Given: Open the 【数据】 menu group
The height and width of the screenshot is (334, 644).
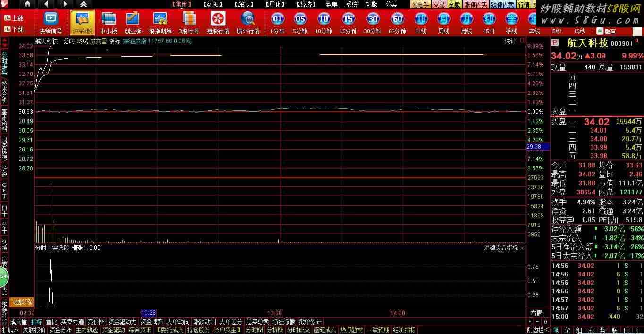Looking at the screenshot, I should point(212,4).
